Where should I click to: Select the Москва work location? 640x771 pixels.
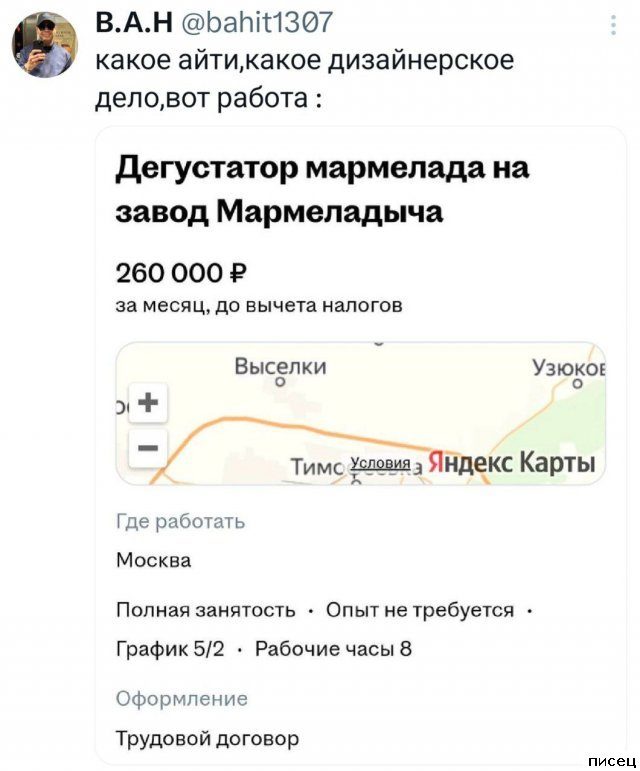153,560
